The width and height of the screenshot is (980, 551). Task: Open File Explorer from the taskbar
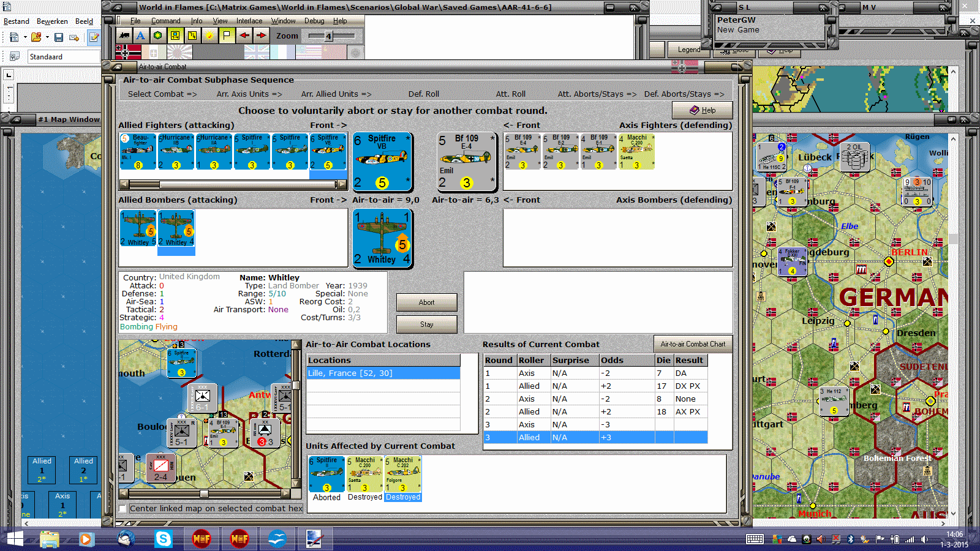point(50,539)
